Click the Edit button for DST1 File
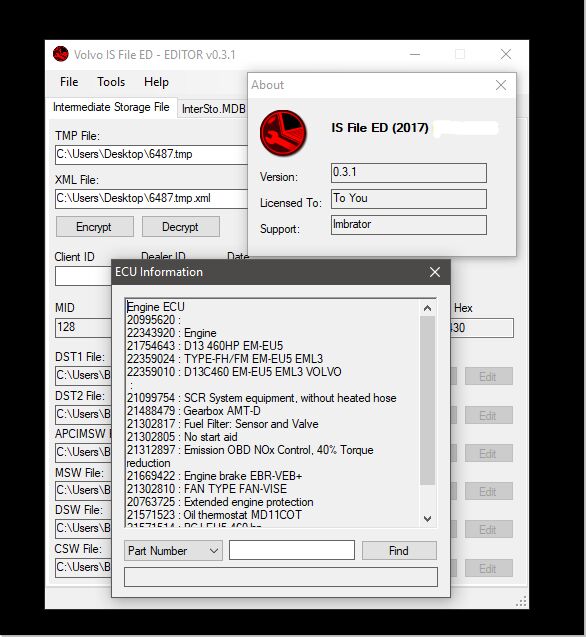 [x=488, y=377]
